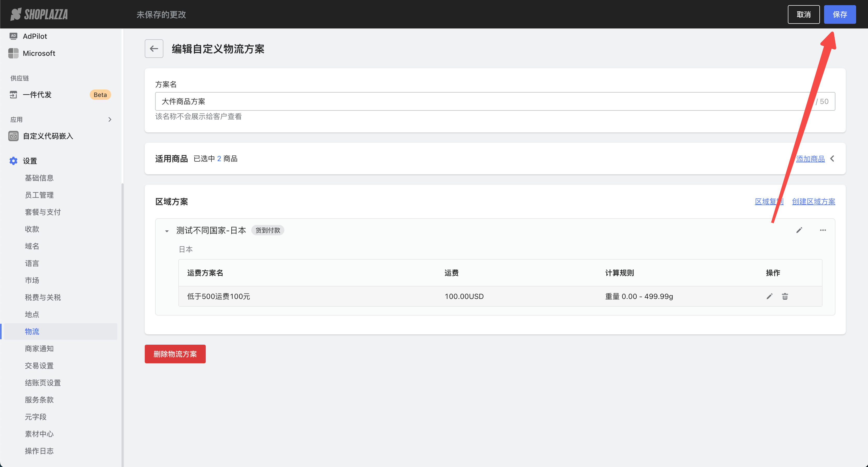Open AdPilot from the sidebar
Image resolution: width=868 pixels, height=467 pixels.
tap(35, 36)
